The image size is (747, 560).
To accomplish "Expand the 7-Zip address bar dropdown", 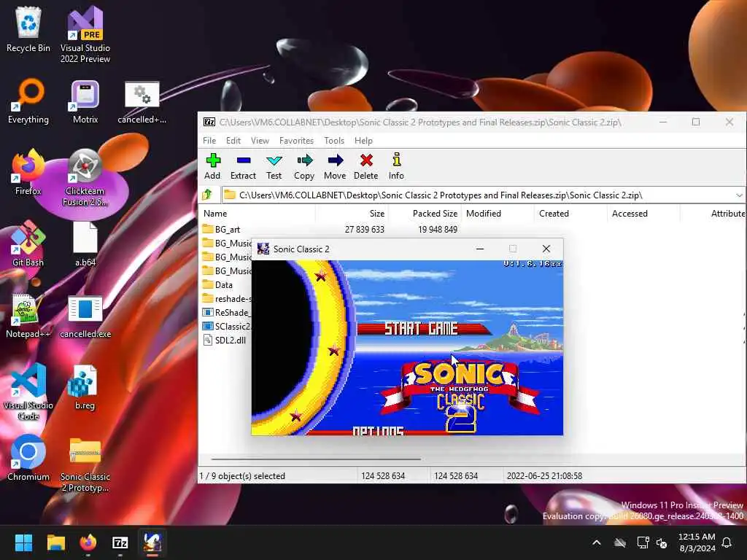I will point(739,195).
